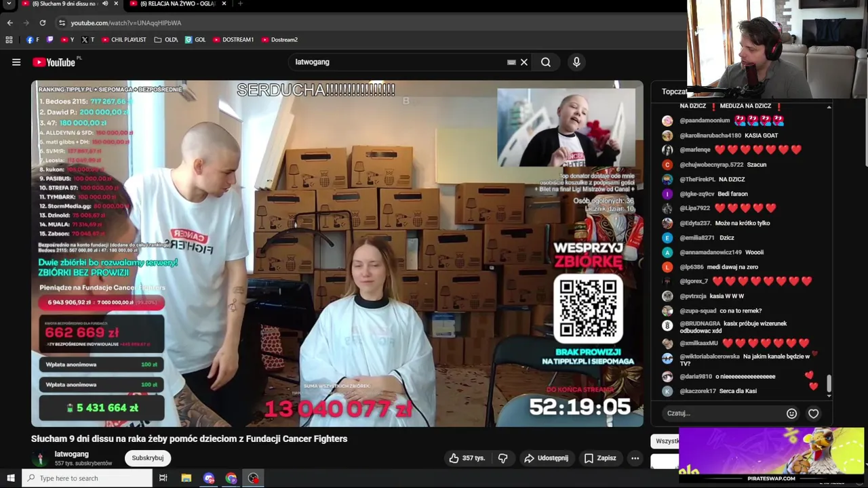Expand the tab search dropdown arrow

[x=9, y=4]
